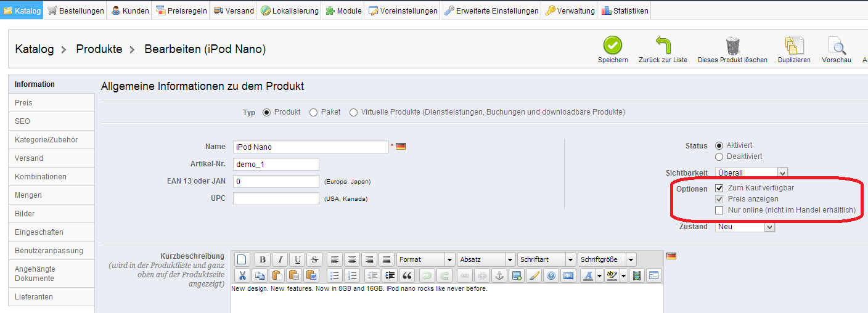
Task: Open the Schriftart font dropdown
Action: [547, 259]
